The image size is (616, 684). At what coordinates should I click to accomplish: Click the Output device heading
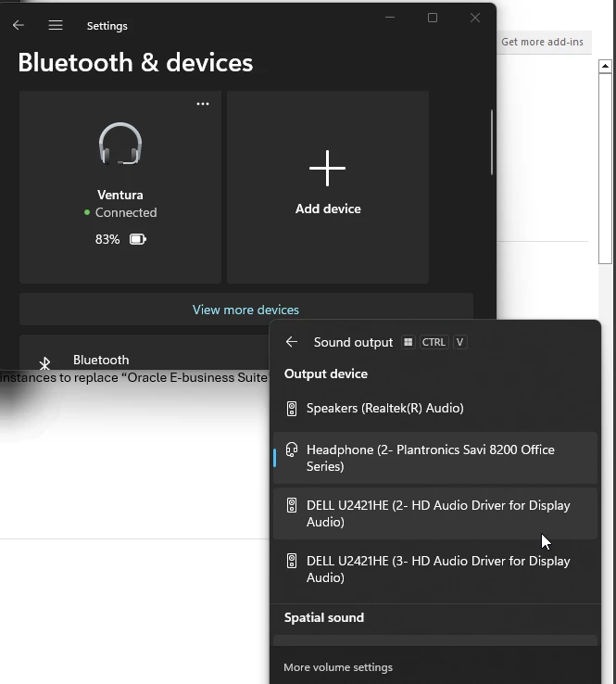[x=326, y=374]
